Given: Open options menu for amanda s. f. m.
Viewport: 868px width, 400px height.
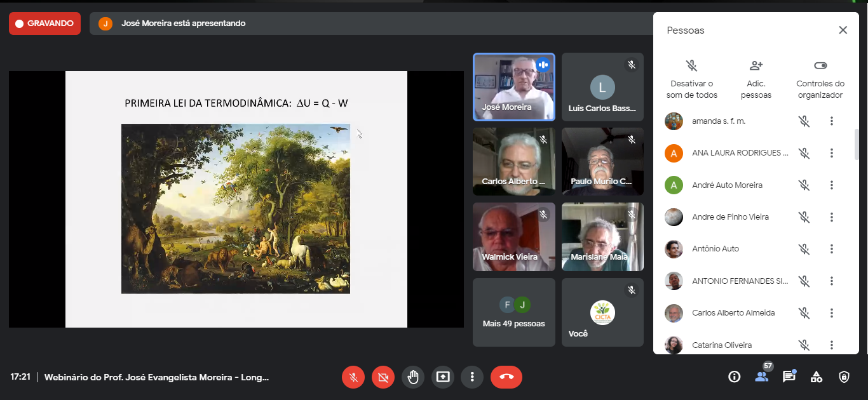Looking at the screenshot, I should tap(832, 121).
